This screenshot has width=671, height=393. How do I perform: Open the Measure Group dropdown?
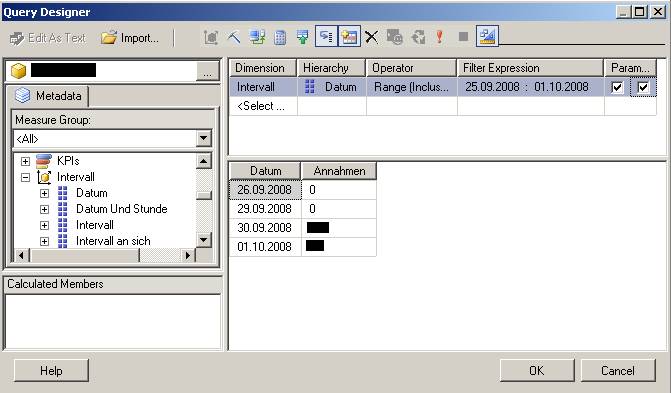pos(203,138)
